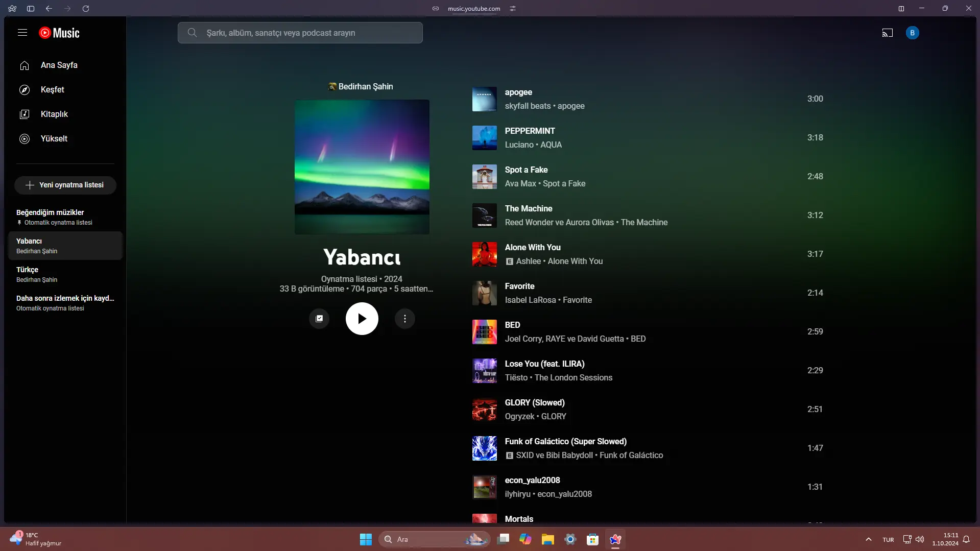Play the song econ_yalu2008
The width and height of the screenshot is (980, 551).
point(532,481)
